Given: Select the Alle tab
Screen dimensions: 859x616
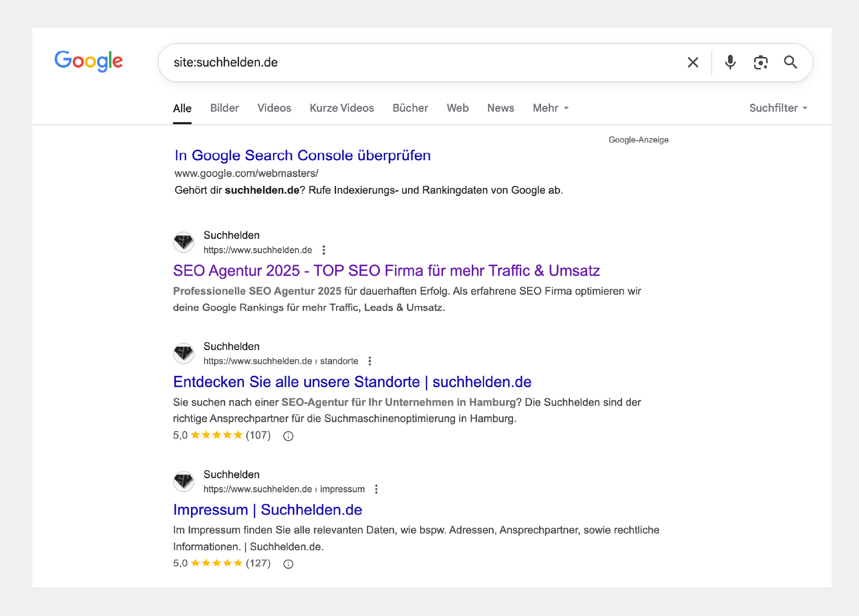Looking at the screenshot, I should point(182,109).
